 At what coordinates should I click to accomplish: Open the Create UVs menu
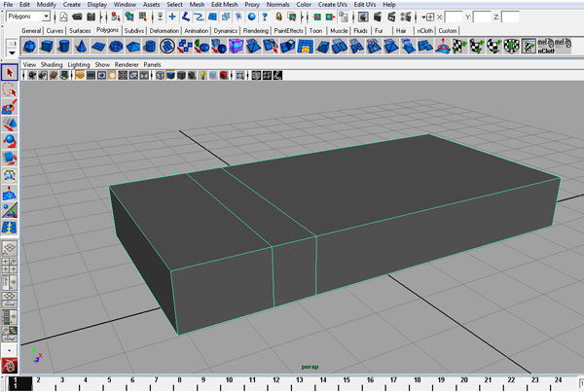click(x=332, y=5)
